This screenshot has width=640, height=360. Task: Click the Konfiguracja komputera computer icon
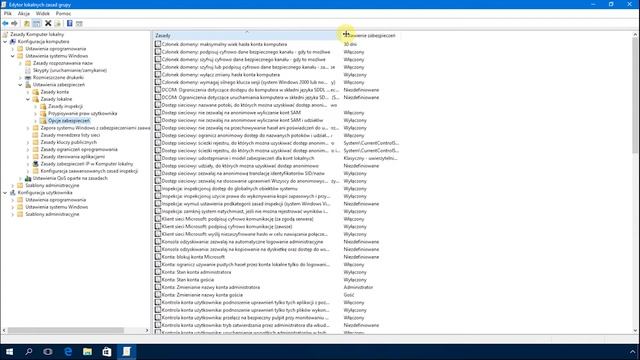click(x=13, y=42)
